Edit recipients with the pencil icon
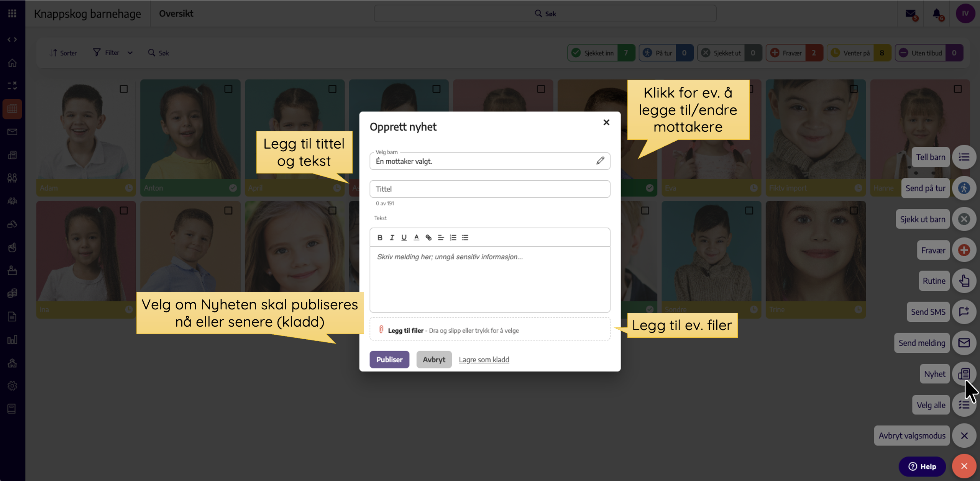The width and height of the screenshot is (980, 481). (600, 161)
